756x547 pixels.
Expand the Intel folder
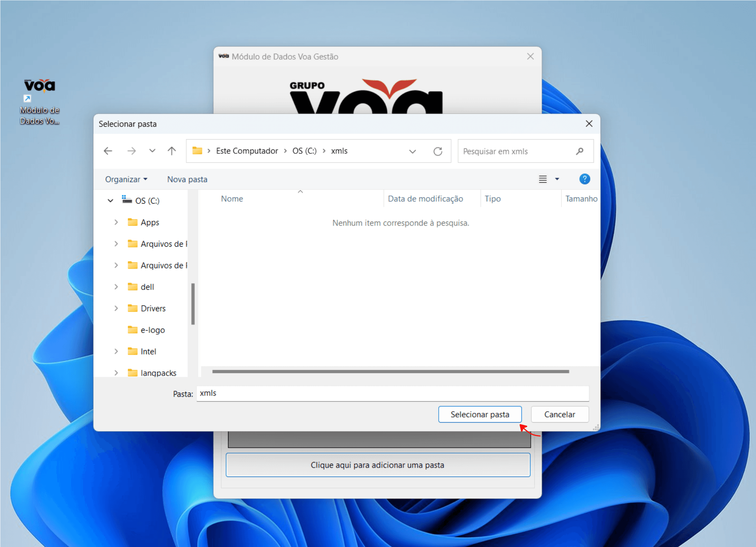116,351
